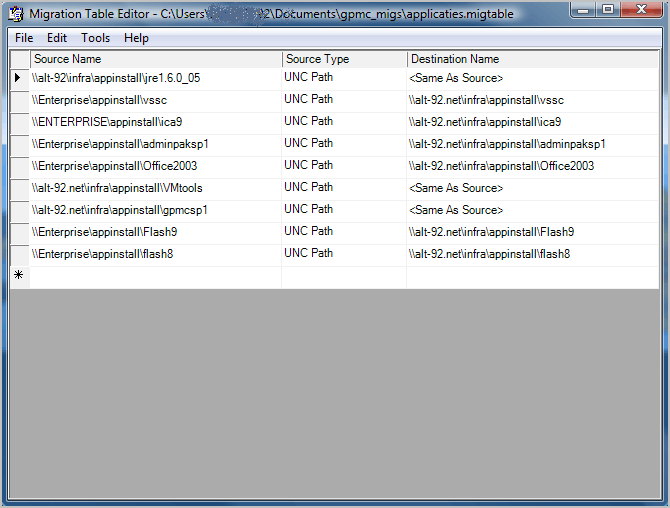
Task: Select Same As Source destination for VMtools
Action: (x=533, y=189)
